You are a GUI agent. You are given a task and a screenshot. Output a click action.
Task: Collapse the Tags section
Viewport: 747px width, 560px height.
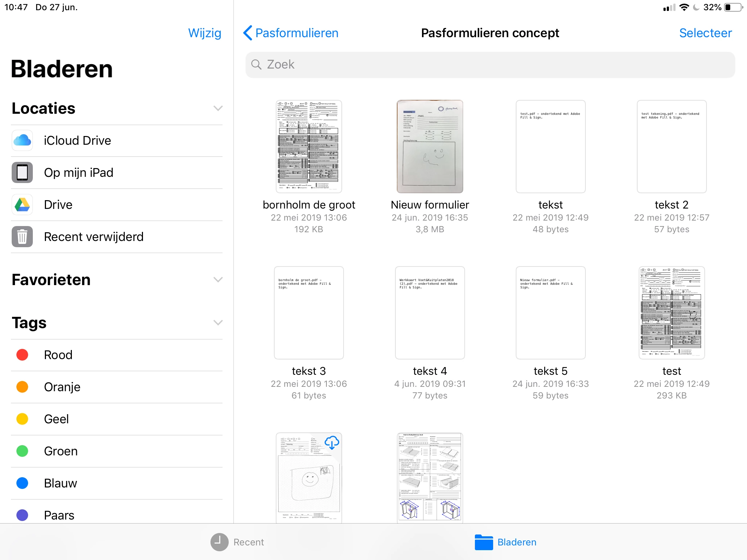218,323
